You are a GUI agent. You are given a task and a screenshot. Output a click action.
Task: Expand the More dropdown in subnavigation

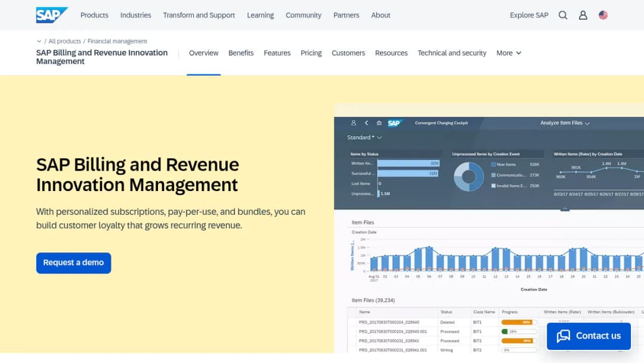509,53
